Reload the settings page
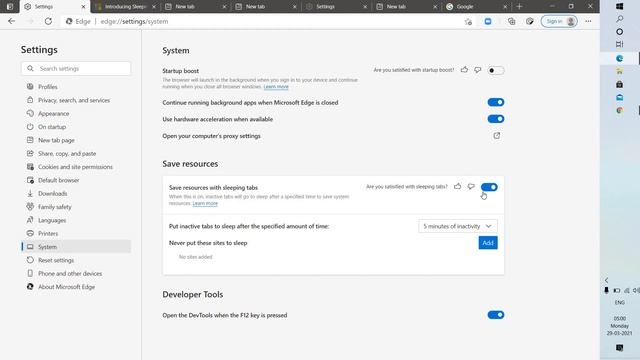Viewport: 640px width, 360px height. click(x=48, y=21)
